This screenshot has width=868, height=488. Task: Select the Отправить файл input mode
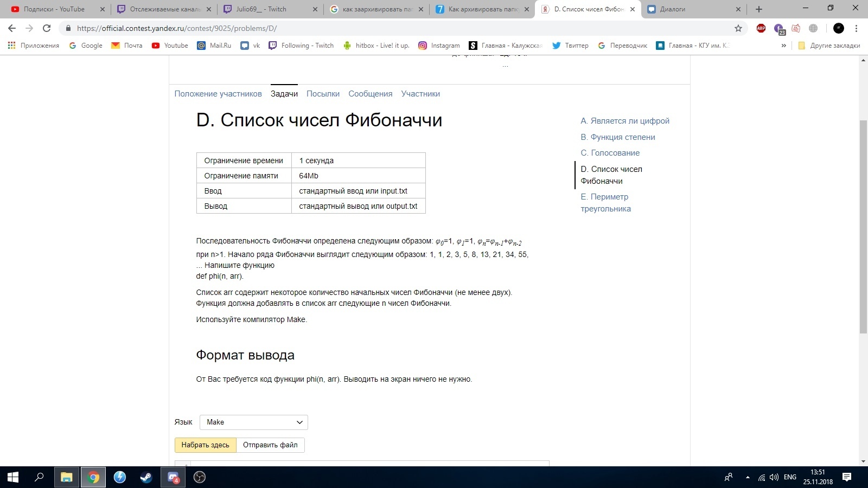(270, 445)
